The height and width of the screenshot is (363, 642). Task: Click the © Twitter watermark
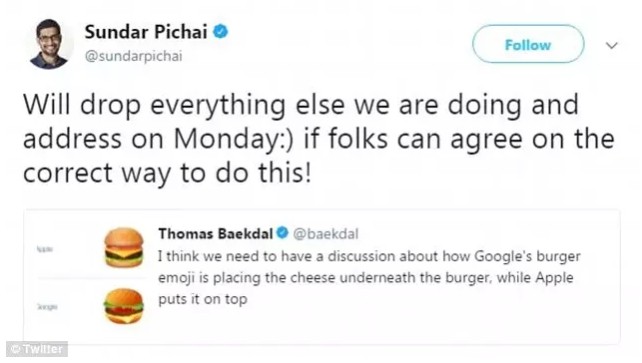[37, 349]
